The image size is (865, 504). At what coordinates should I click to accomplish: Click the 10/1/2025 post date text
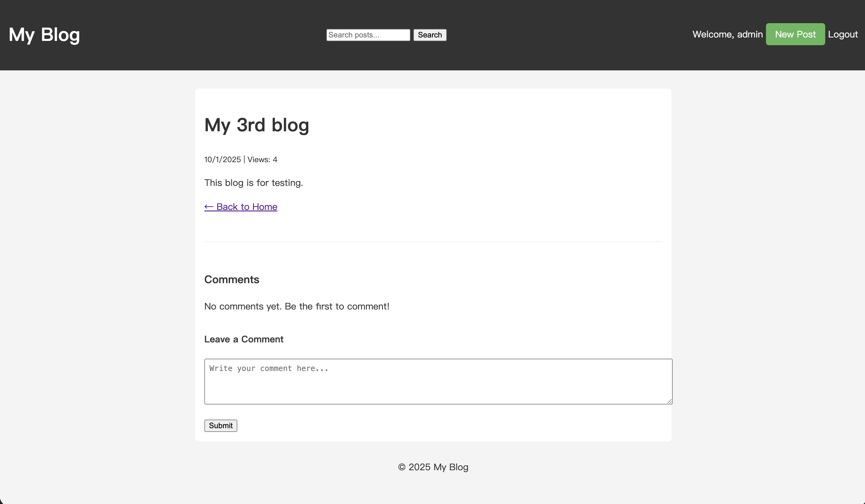(222, 160)
